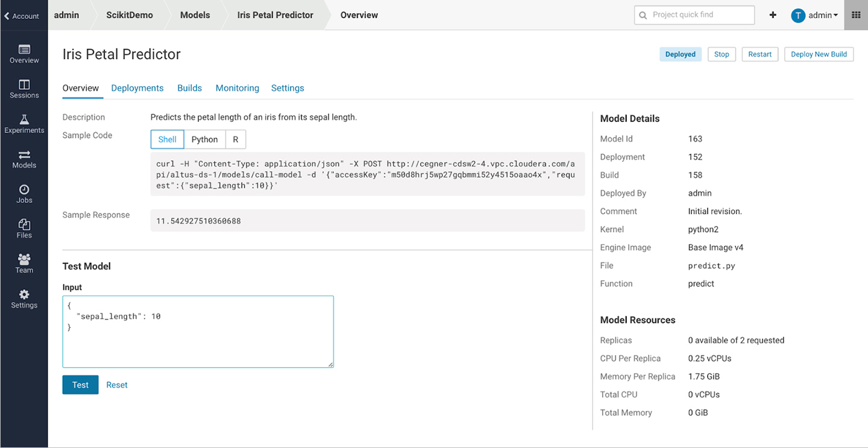868x448 pixels.
Task: Click the Total Memory value 0 GiB
Action: 698,412
